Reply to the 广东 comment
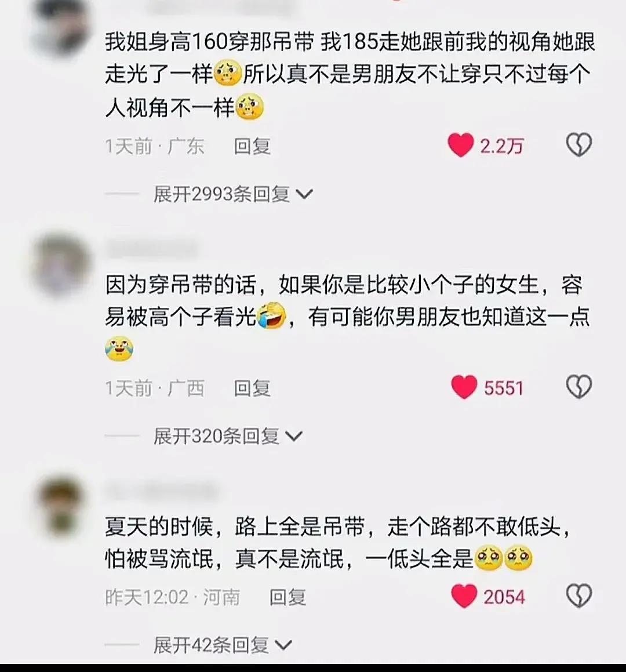Screen dimensions: 626x672 pos(252,146)
